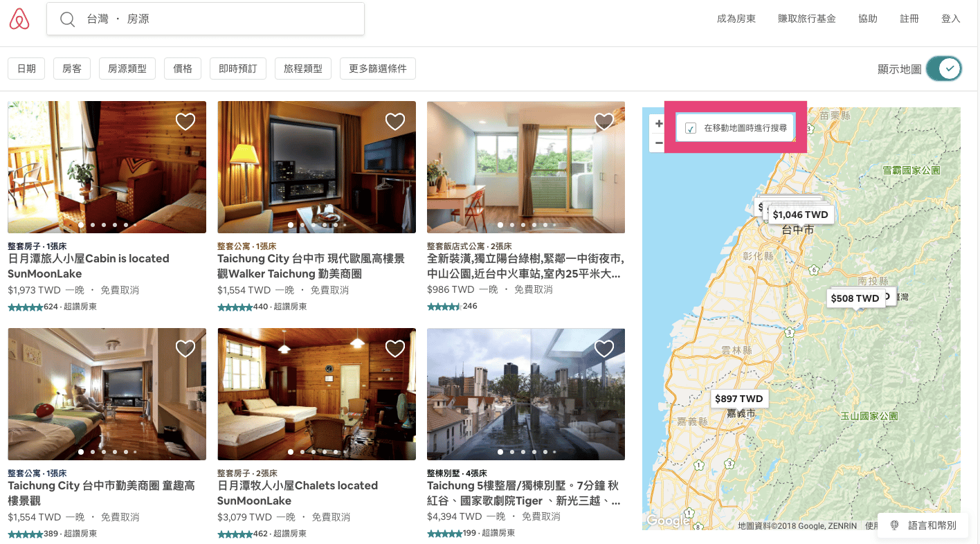Favorite the 全新裝潢 apartment listing with heart icon
This screenshot has height=544, width=980.
click(x=604, y=122)
